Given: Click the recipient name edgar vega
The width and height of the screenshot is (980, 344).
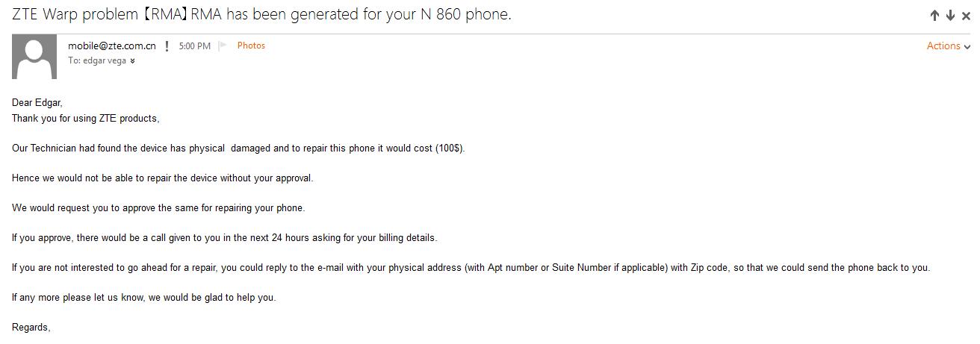Looking at the screenshot, I should click(105, 61).
